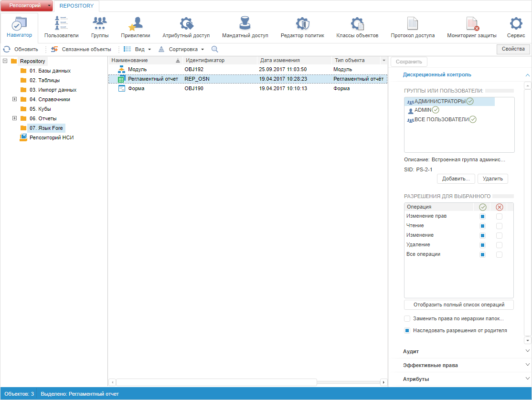Click Отобразить полный список операций button
This screenshot has height=400, width=532.
click(458, 305)
